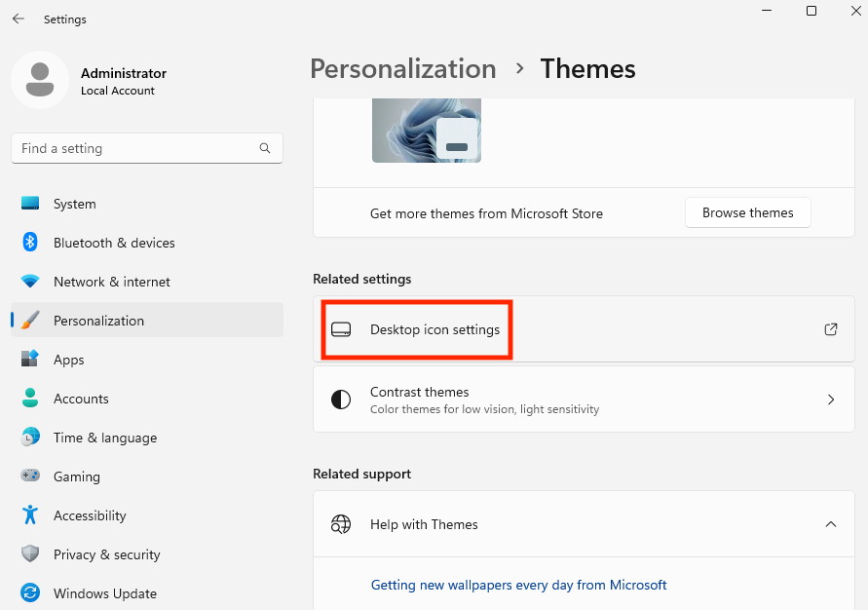Select the current theme preview thumbnail
Viewport: 868px width, 610px height.
click(x=426, y=131)
